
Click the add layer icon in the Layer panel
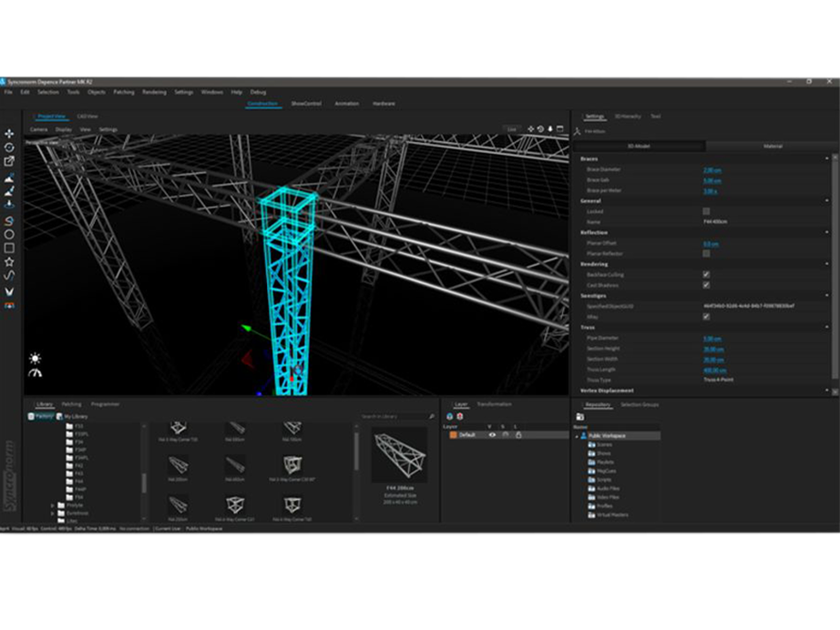[449, 415]
